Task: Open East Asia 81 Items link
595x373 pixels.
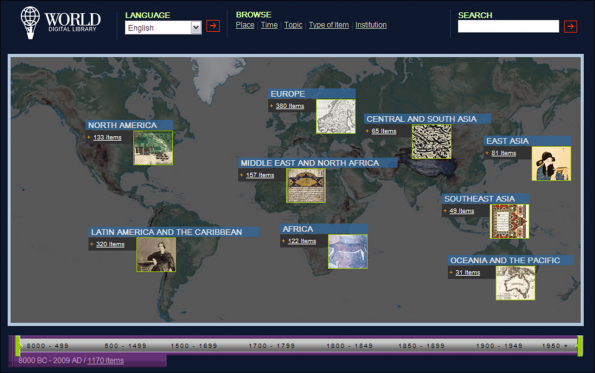Action: pos(504,153)
